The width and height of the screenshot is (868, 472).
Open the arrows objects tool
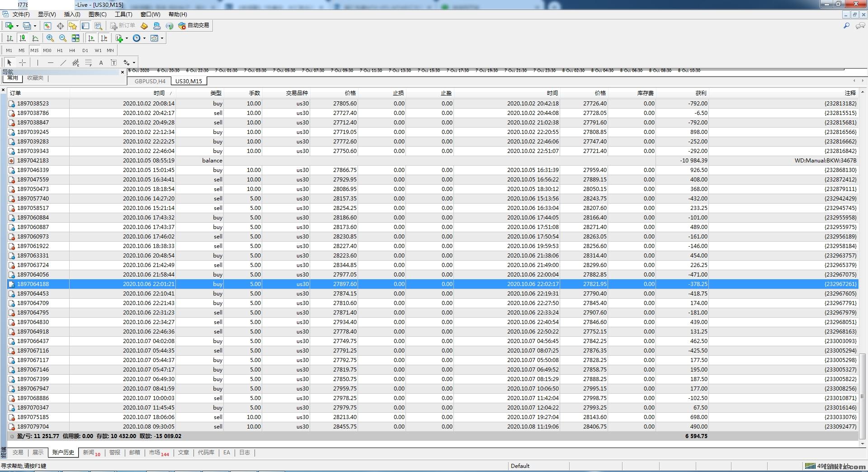click(126, 63)
